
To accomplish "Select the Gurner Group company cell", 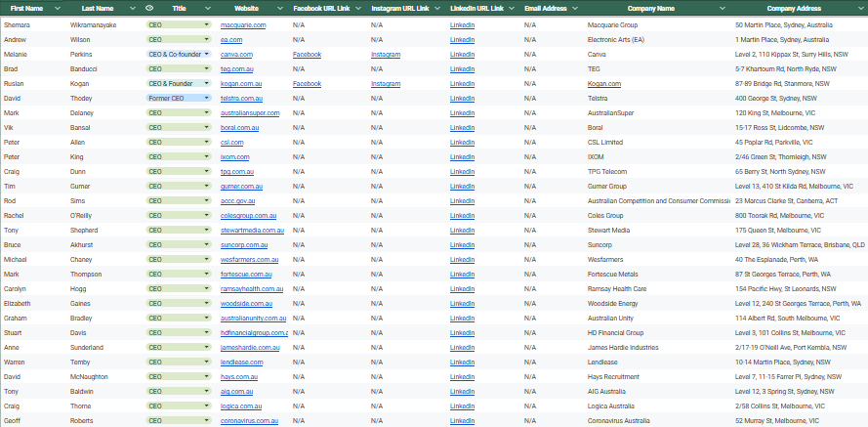I will tap(608, 186).
